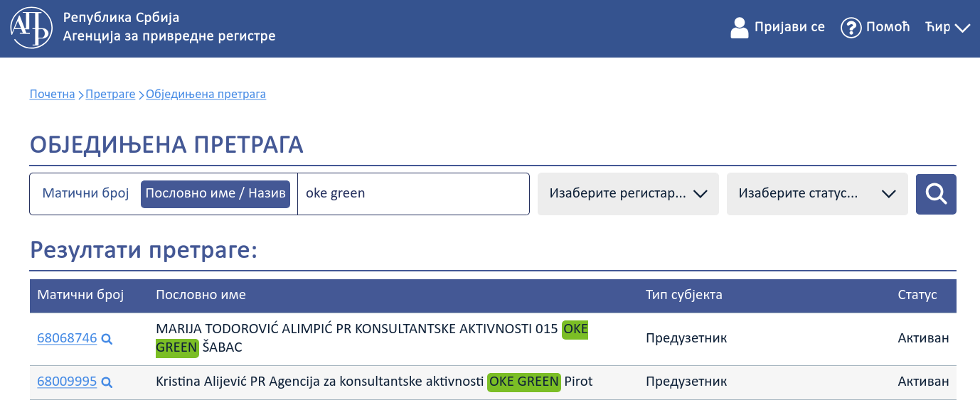
Task: Open help via the question mark icon
Action: pos(851,28)
